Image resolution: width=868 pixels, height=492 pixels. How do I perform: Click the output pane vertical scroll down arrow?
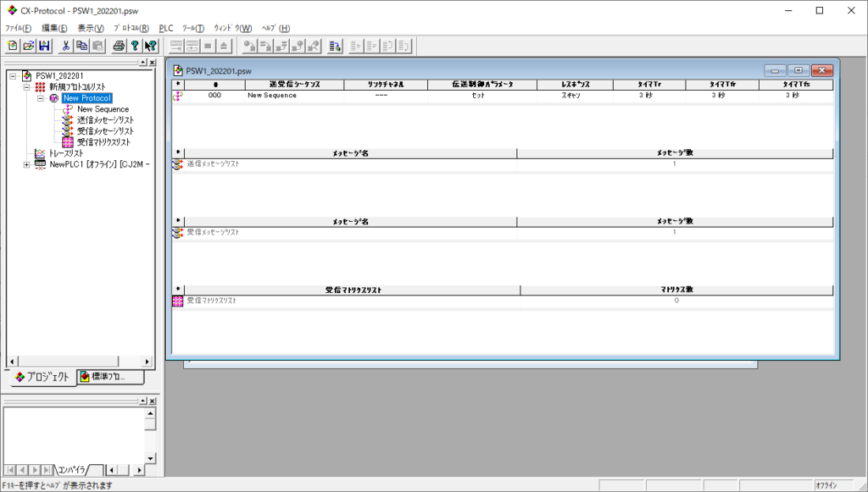tap(151, 458)
